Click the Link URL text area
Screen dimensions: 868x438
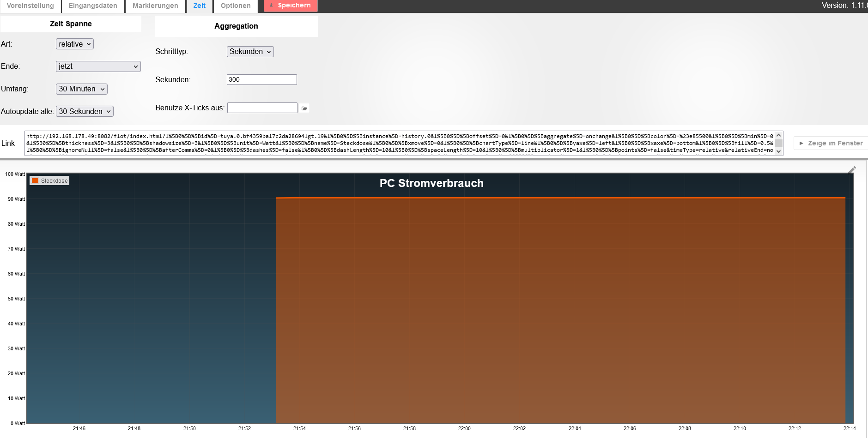(x=400, y=143)
